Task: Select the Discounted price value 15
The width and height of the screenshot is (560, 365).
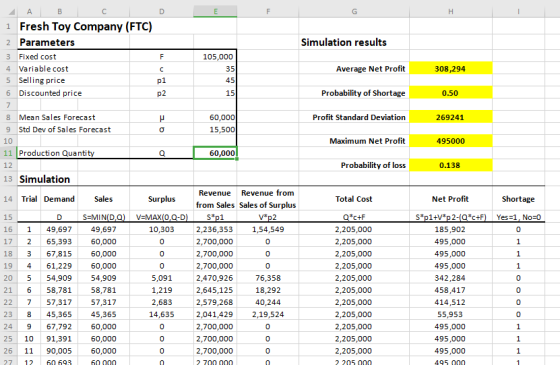Action: pyautogui.click(x=230, y=93)
